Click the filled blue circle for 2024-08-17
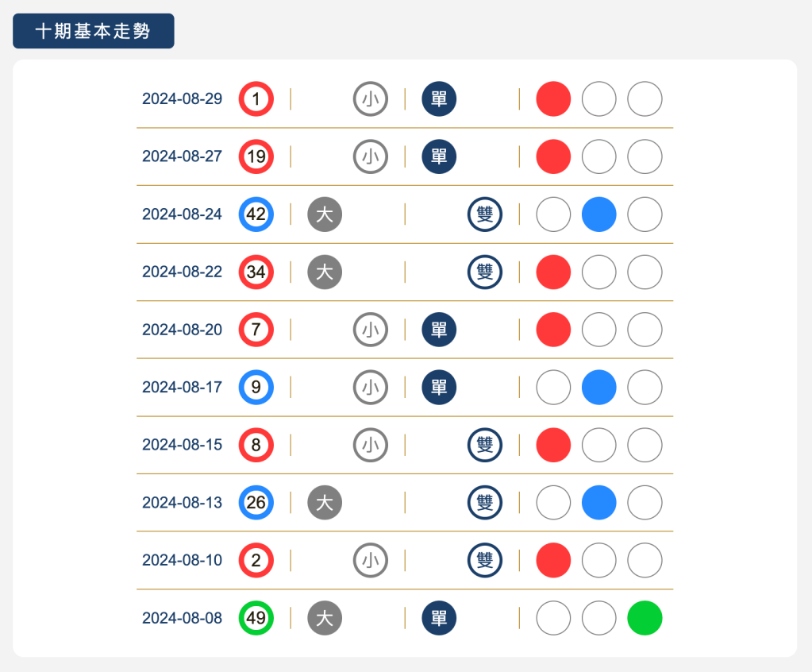The width and height of the screenshot is (812, 672). click(599, 387)
